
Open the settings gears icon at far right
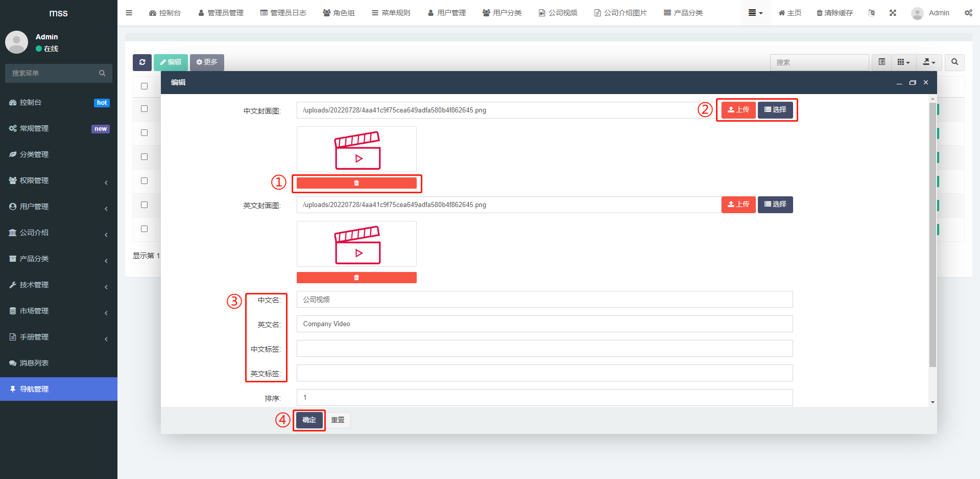click(968, 13)
